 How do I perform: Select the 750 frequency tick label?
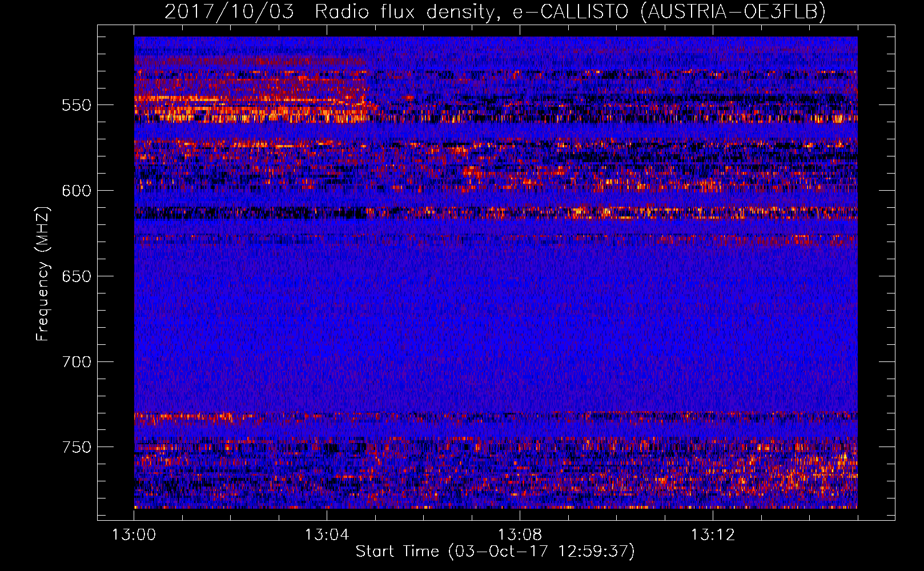77,447
